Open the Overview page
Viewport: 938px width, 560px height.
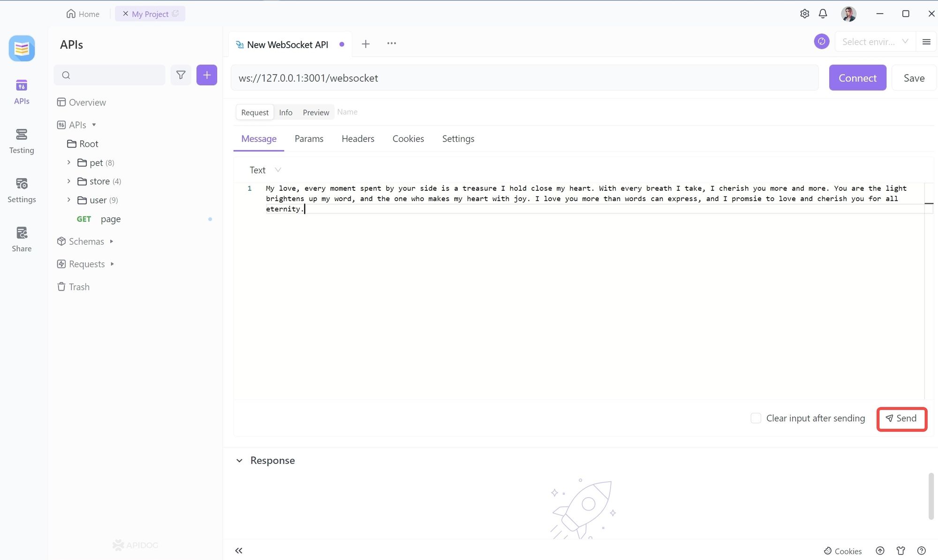click(x=82, y=102)
